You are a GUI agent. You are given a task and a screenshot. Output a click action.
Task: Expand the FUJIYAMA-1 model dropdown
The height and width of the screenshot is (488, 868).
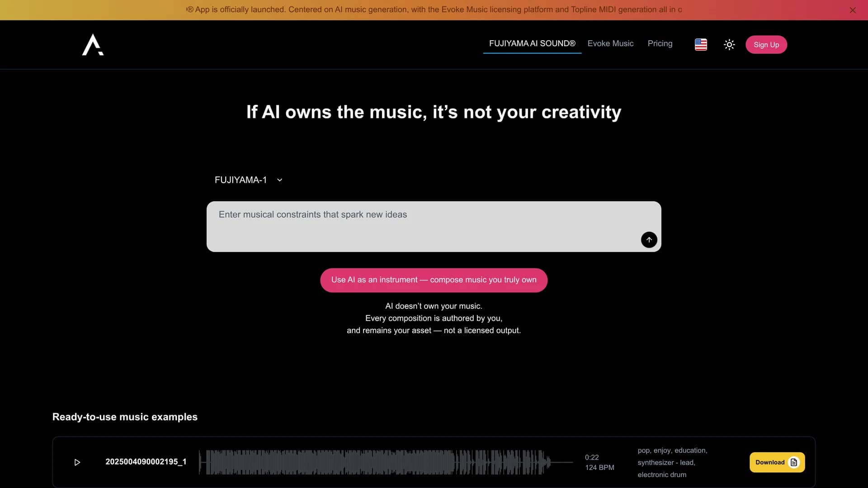(249, 180)
